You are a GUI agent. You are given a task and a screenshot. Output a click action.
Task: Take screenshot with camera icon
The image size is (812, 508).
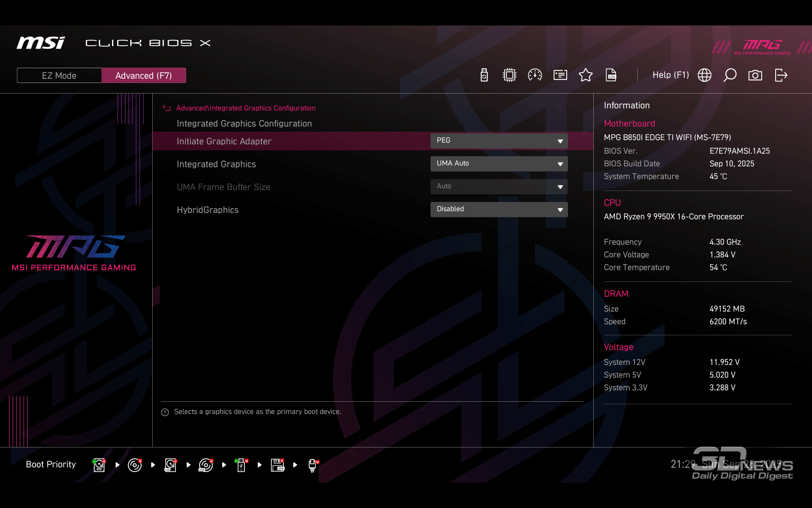pos(755,75)
